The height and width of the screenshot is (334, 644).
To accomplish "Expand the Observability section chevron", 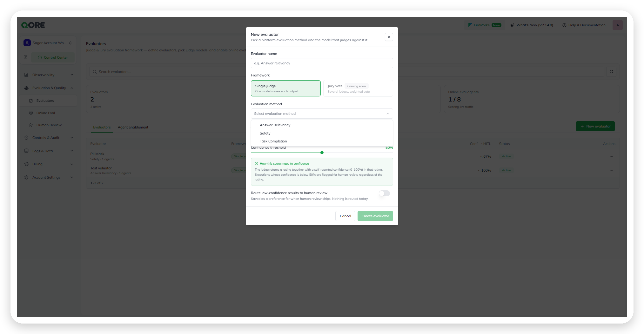I will pos(72,75).
